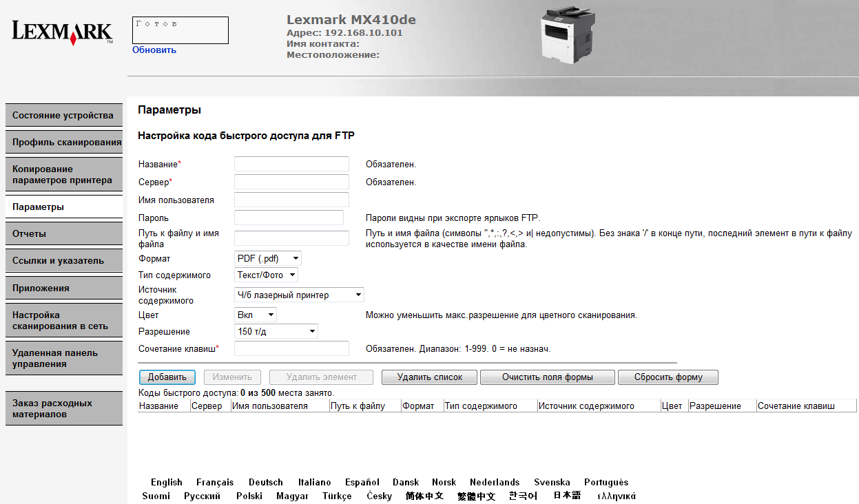Open the Цвет Вкл dropdown
Viewport: 859px width, 504px height.
click(x=256, y=315)
